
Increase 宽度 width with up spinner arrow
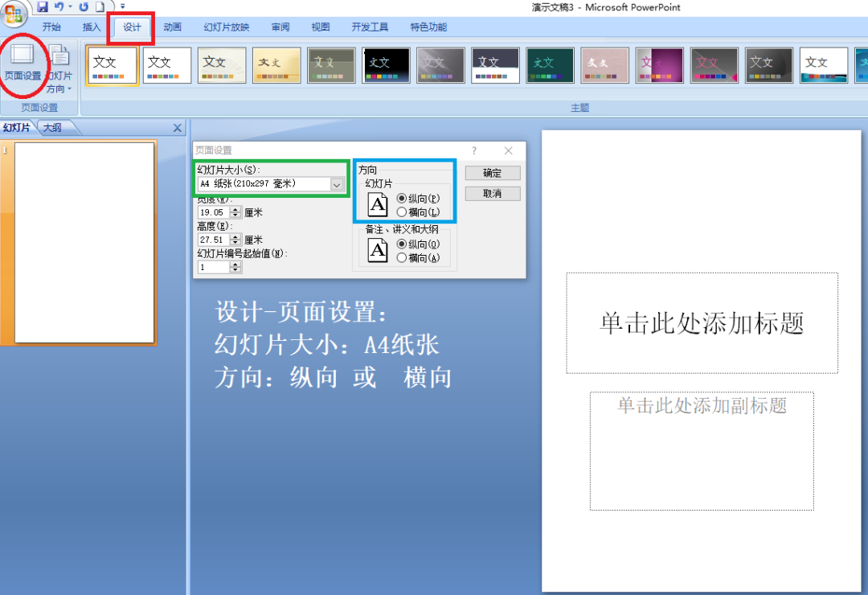tap(235, 209)
